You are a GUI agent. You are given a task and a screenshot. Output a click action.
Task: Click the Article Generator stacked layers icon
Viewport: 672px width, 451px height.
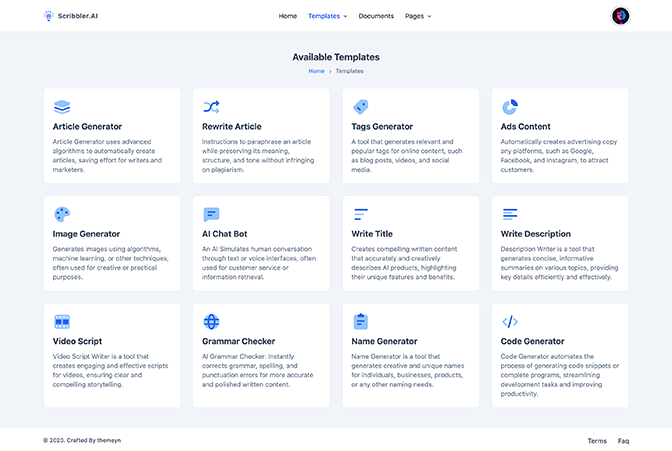[62, 107]
